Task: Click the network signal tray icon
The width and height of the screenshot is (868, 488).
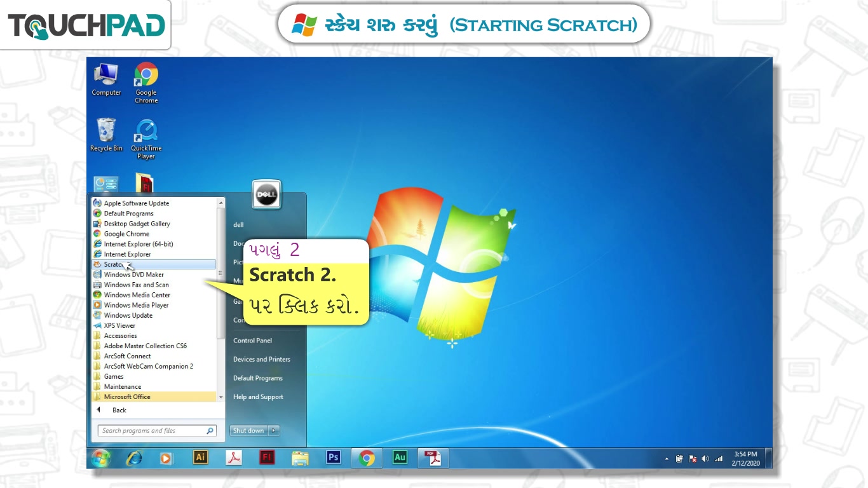Action: point(719,458)
